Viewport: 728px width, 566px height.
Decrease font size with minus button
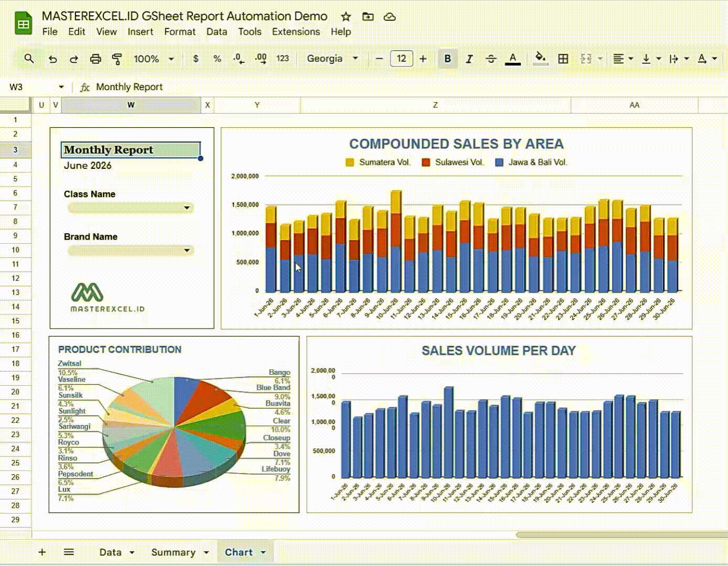[379, 59]
